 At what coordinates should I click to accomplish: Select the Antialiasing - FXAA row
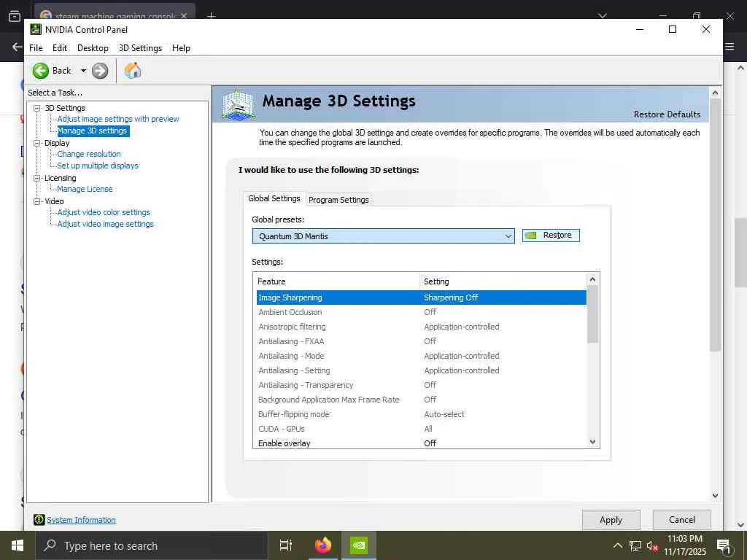(422, 341)
